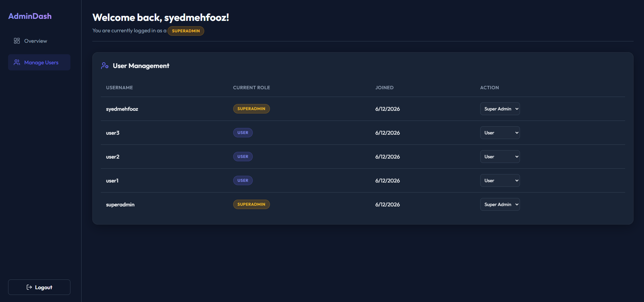This screenshot has width=644, height=302.
Task: Select username syedmehfooz in the table
Action: 122,109
